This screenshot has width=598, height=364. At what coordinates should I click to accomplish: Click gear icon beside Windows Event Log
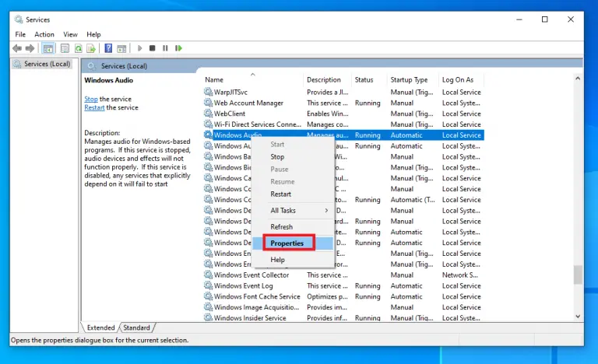(x=208, y=285)
